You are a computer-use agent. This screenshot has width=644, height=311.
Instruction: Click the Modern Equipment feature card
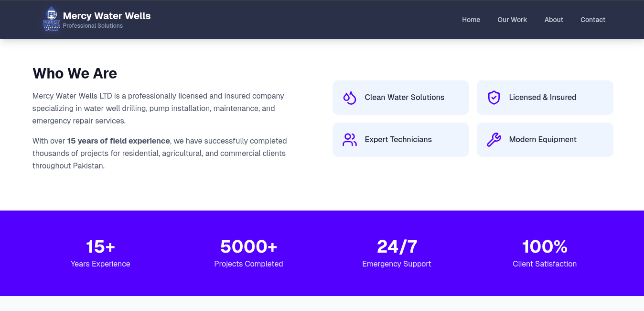(x=545, y=139)
